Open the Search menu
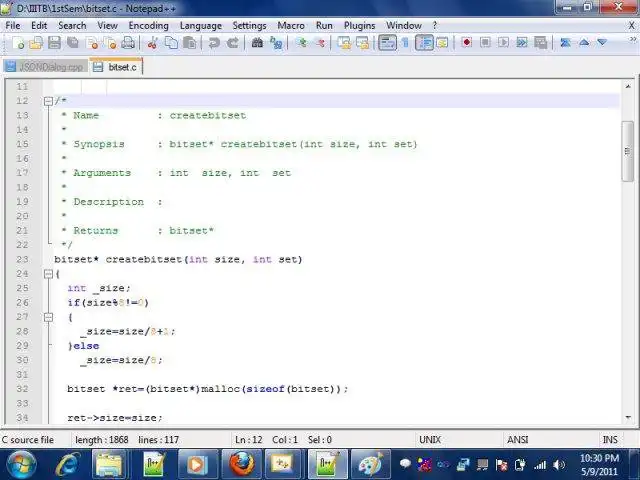 (x=72, y=25)
